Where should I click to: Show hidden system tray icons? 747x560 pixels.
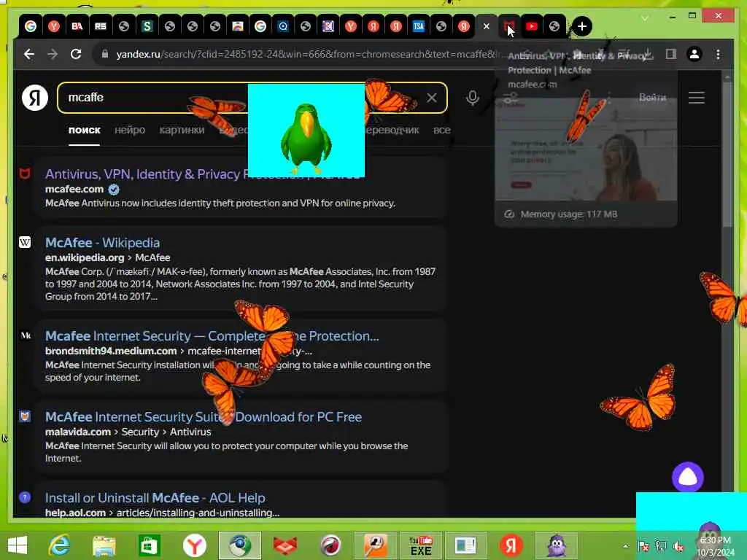click(625, 547)
